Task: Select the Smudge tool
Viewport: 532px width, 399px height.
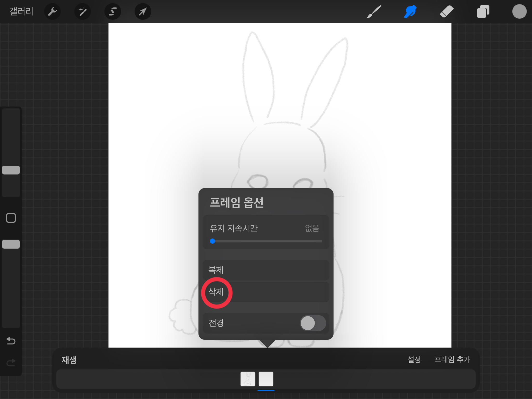Action: click(410, 11)
